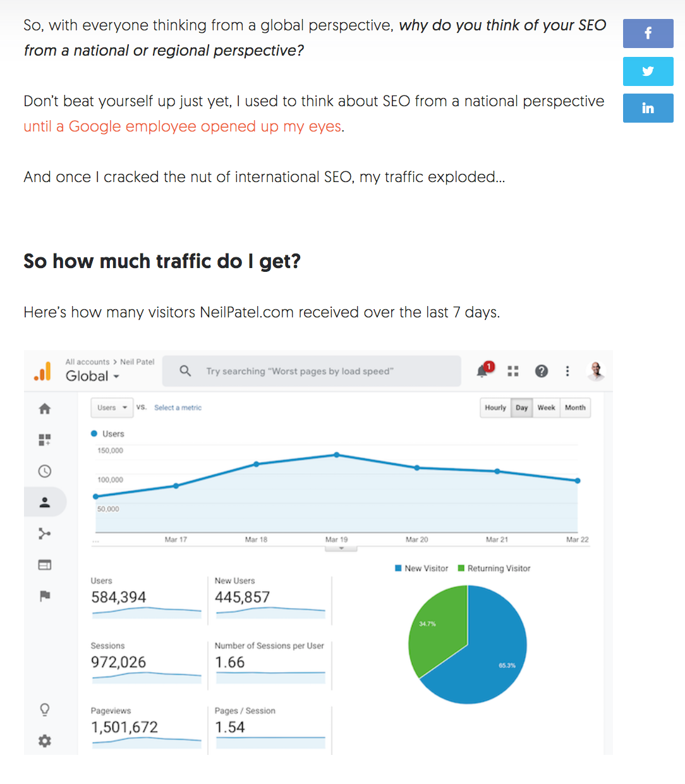Click the 'So how much traffic do I get?' heading
This screenshot has height=784, width=685.
point(162,261)
